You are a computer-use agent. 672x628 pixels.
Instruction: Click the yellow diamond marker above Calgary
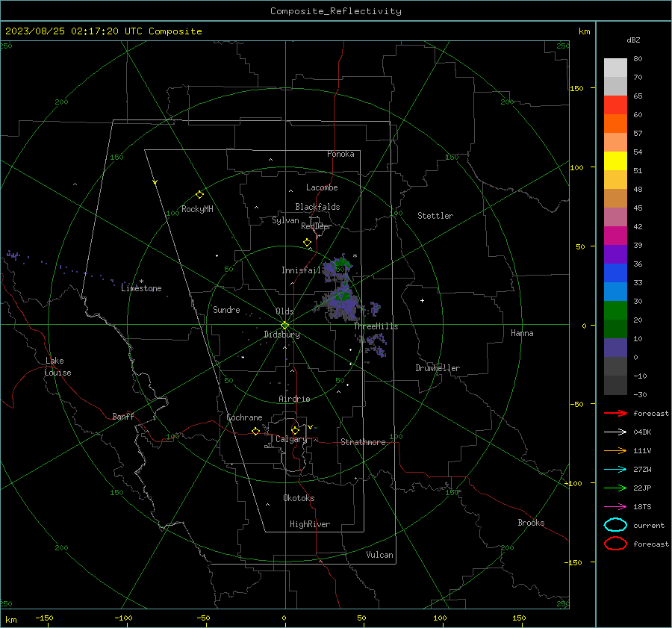point(295,430)
